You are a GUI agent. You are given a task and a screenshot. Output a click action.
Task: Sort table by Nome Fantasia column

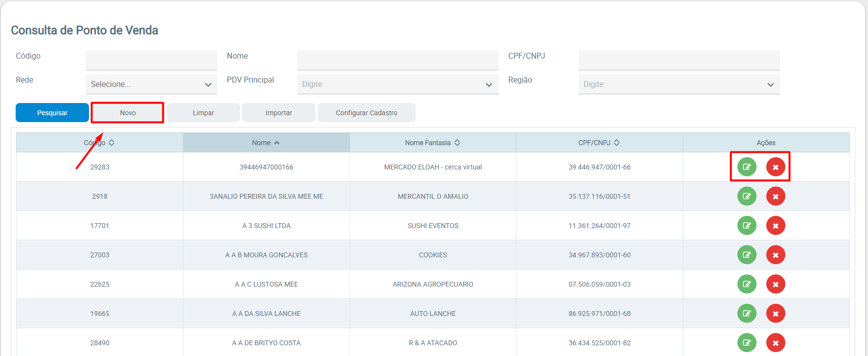tap(432, 143)
